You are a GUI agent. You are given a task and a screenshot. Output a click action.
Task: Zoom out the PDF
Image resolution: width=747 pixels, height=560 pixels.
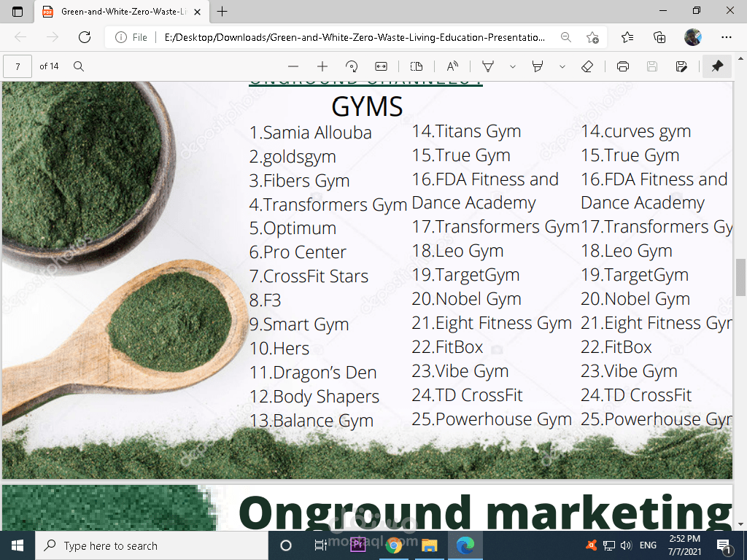293,66
